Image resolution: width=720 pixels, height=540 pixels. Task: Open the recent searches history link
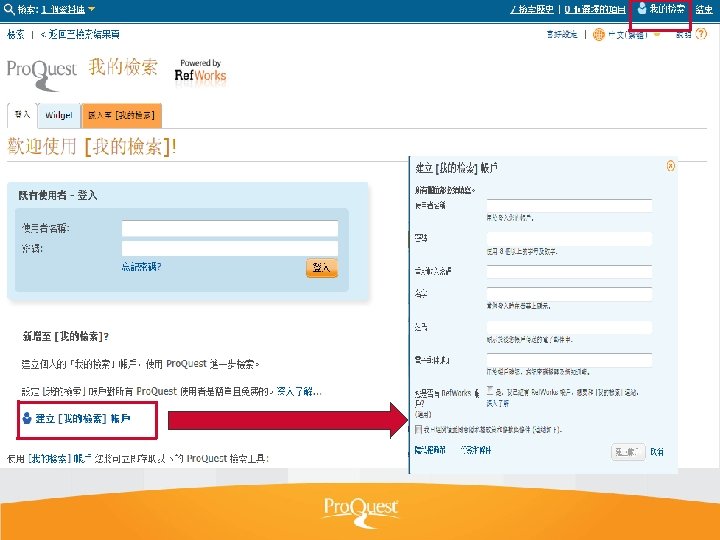[x=532, y=9]
